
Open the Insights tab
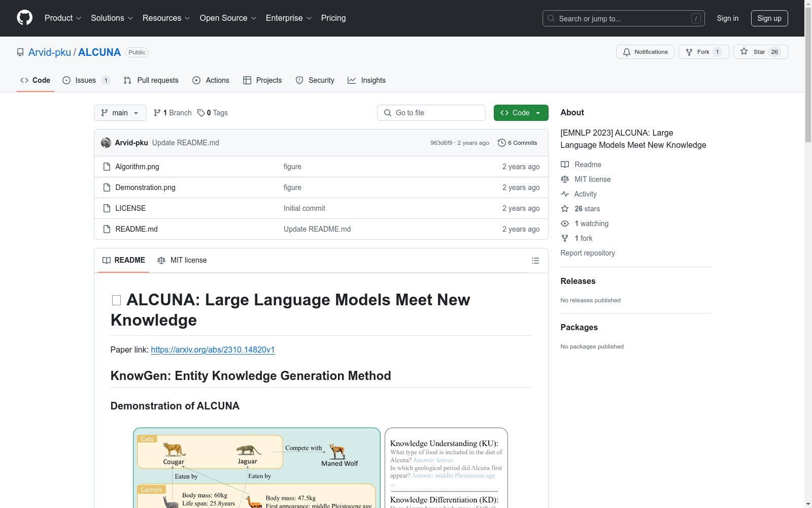[x=366, y=80]
